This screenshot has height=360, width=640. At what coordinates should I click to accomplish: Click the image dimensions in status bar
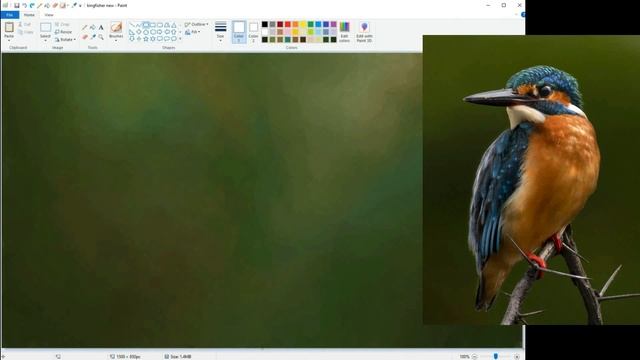click(x=125, y=357)
